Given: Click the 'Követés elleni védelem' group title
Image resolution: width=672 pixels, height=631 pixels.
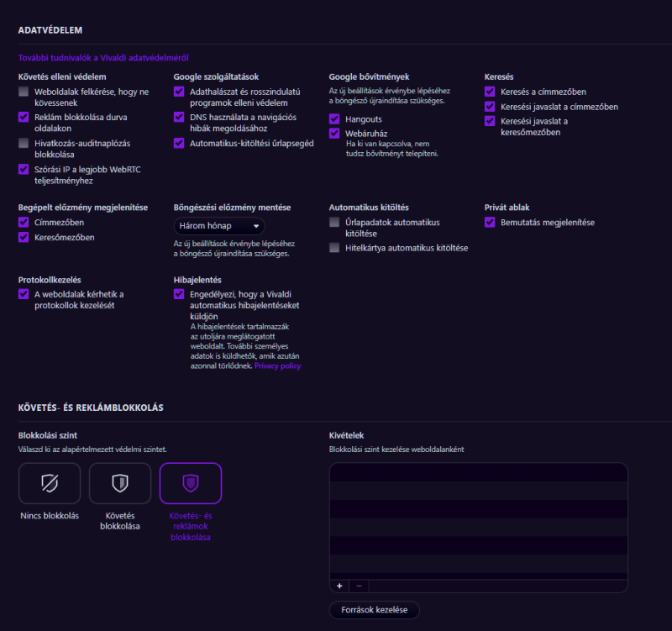Looking at the screenshot, I should pyautogui.click(x=62, y=76).
